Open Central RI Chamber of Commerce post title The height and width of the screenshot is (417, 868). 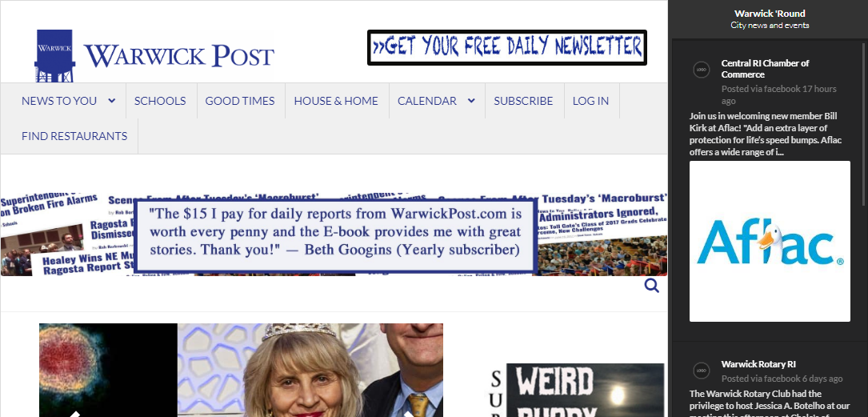[x=765, y=69]
